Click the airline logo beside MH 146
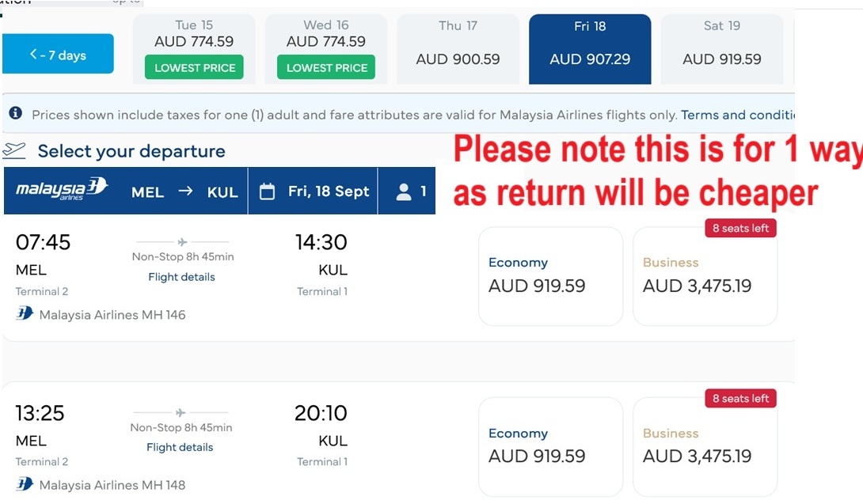 [25, 313]
